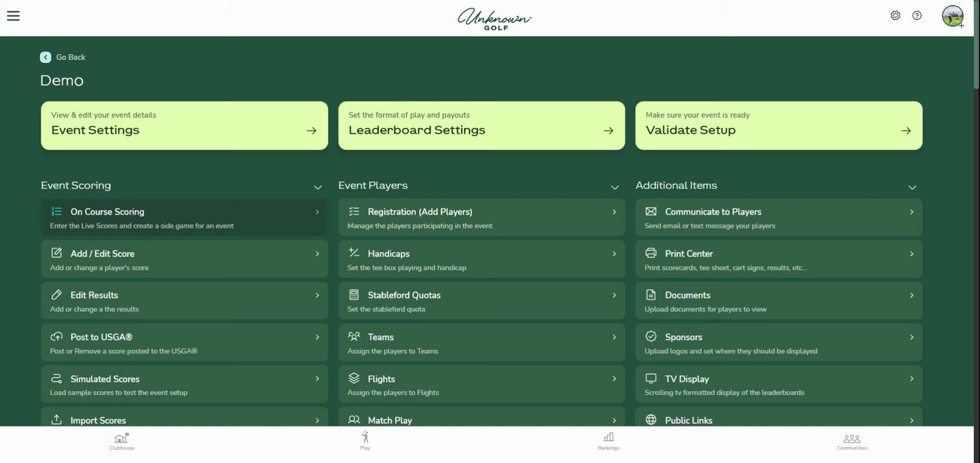
Task: Click the 'Documents' label
Action: (x=688, y=295)
